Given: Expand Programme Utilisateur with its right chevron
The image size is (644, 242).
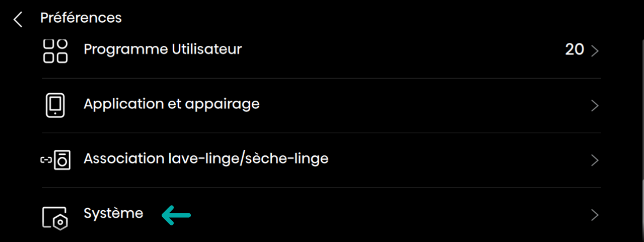Looking at the screenshot, I should [x=595, y=51].
